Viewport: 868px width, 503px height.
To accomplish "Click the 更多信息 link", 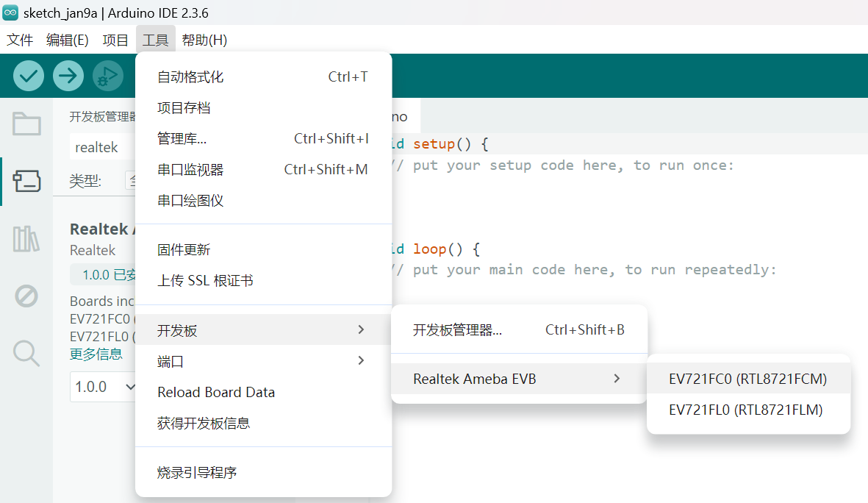I will pyautogui.click(x=96, y=354).
